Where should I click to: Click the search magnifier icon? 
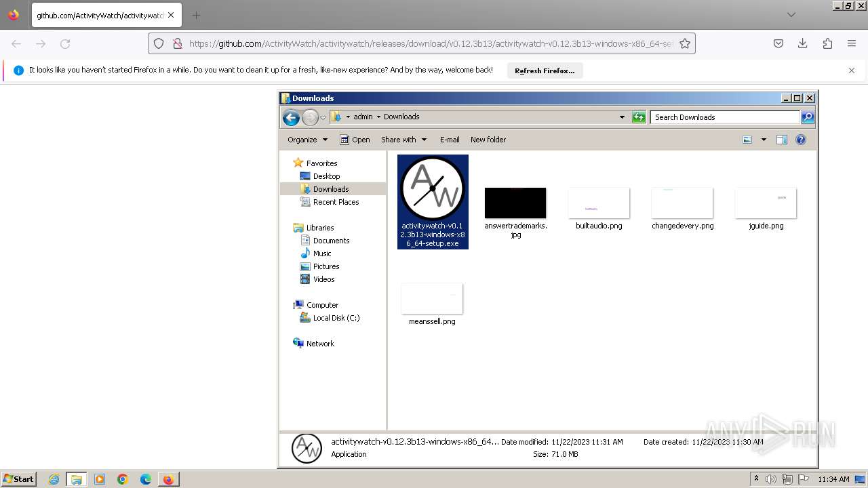[808, 117]
